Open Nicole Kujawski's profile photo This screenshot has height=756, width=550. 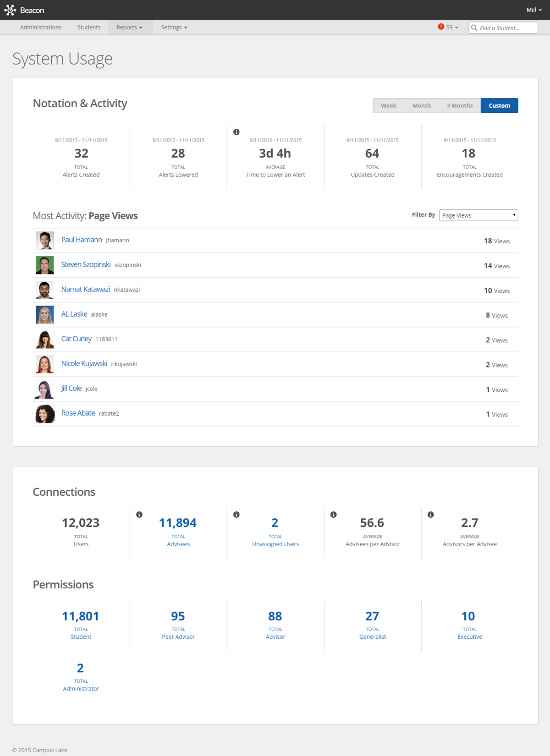coord(45,364)
